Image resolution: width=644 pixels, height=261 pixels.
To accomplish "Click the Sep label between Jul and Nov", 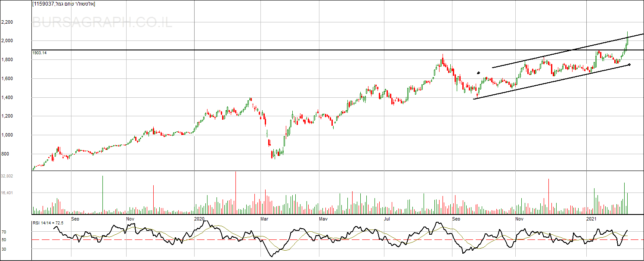I will (x=456, y=219).
